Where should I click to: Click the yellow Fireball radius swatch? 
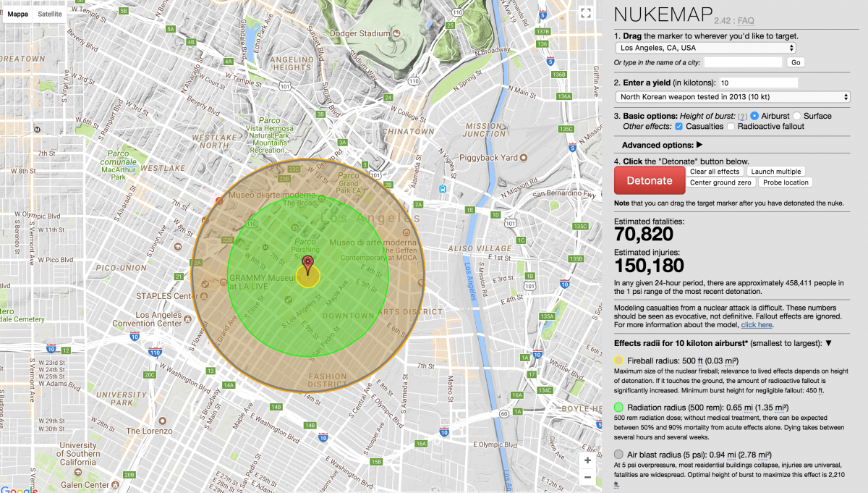coord(618,360)
